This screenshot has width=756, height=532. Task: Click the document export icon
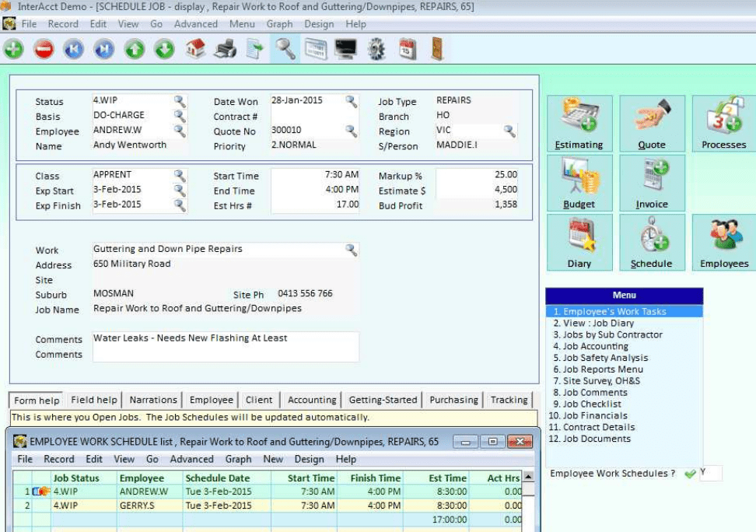point(255,49)
